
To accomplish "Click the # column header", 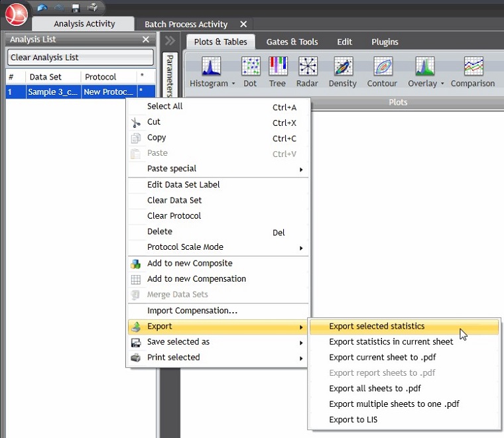I will 15,77.
